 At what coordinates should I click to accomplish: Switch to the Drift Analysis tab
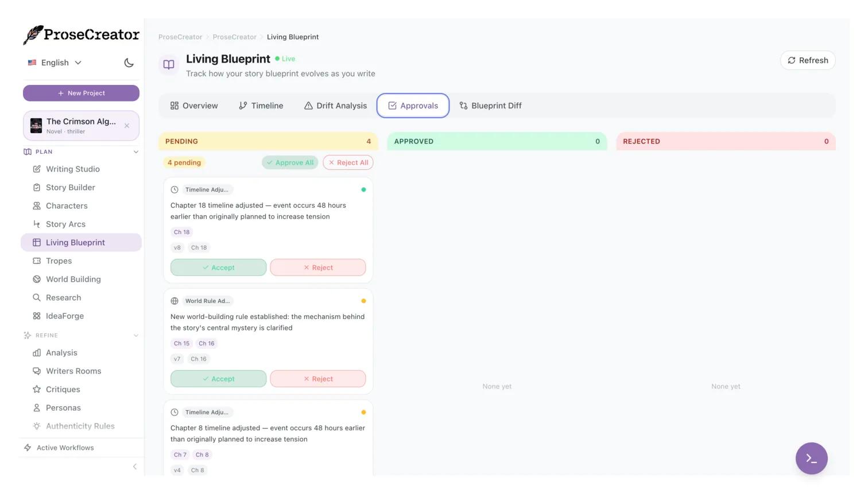[x=335, y=106]
